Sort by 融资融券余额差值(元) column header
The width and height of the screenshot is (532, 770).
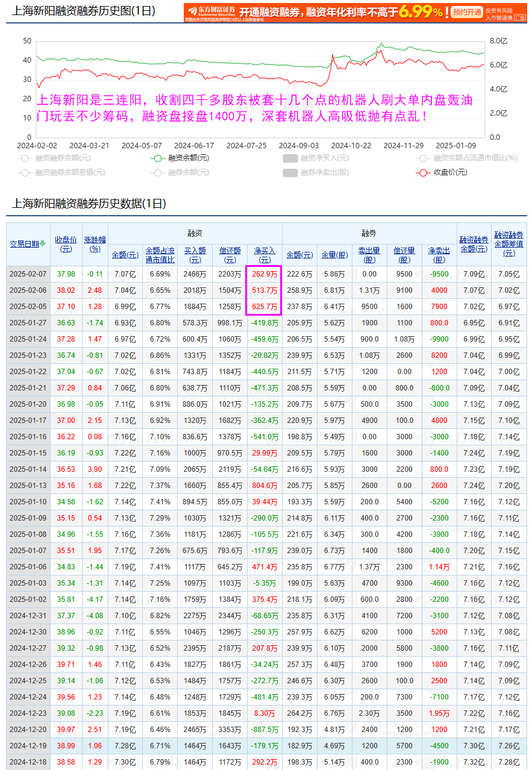coord(509,244)
